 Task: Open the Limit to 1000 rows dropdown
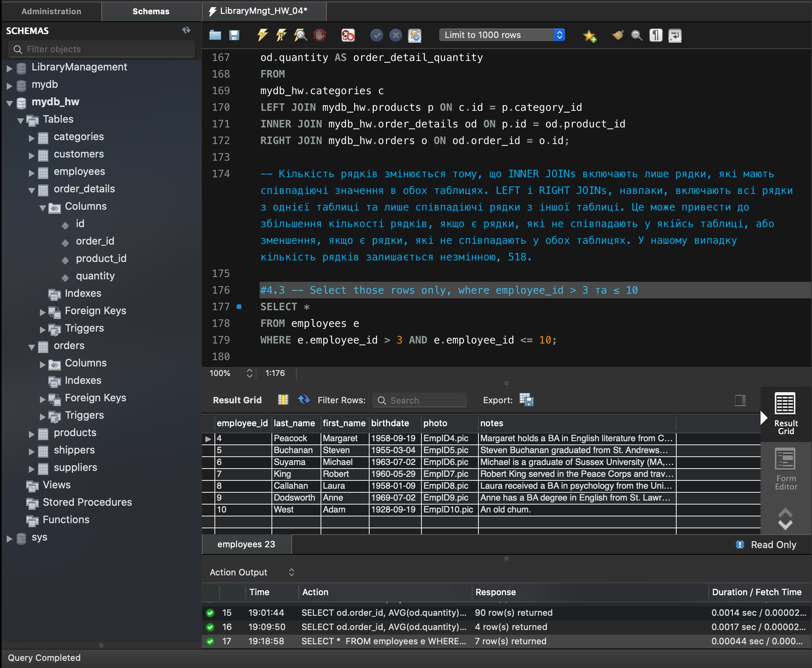[x=502, y=35]
